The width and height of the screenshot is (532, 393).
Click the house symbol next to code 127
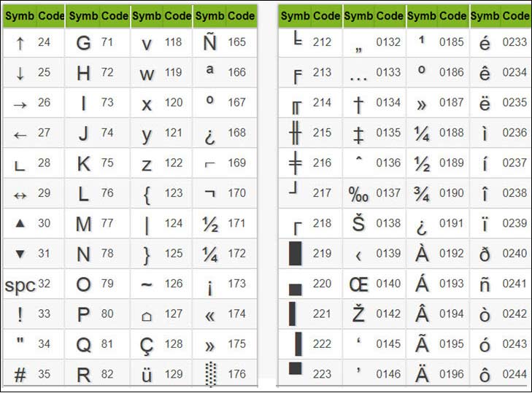[x=147, y=316]
